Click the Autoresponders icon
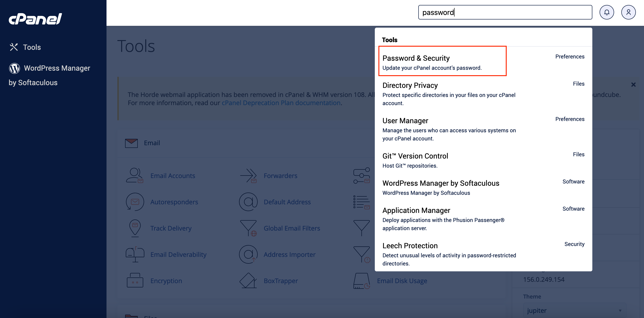644x318 pixels. click(135, 202)
